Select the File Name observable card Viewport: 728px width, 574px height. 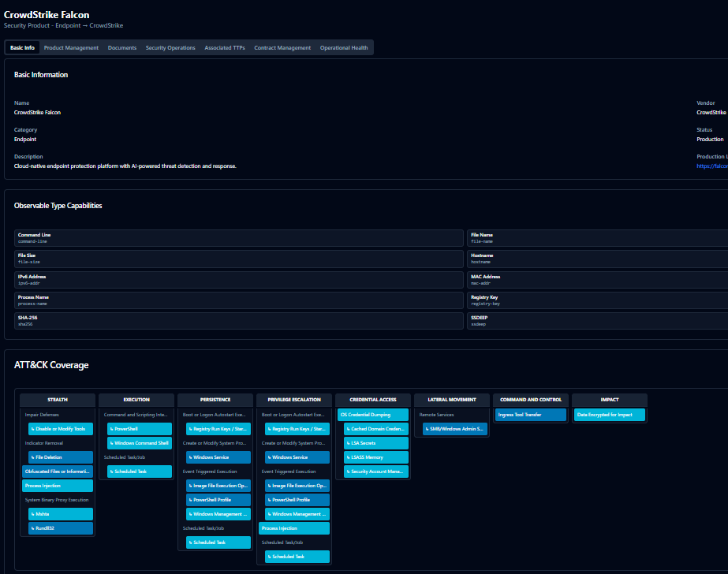pos(598,238)
